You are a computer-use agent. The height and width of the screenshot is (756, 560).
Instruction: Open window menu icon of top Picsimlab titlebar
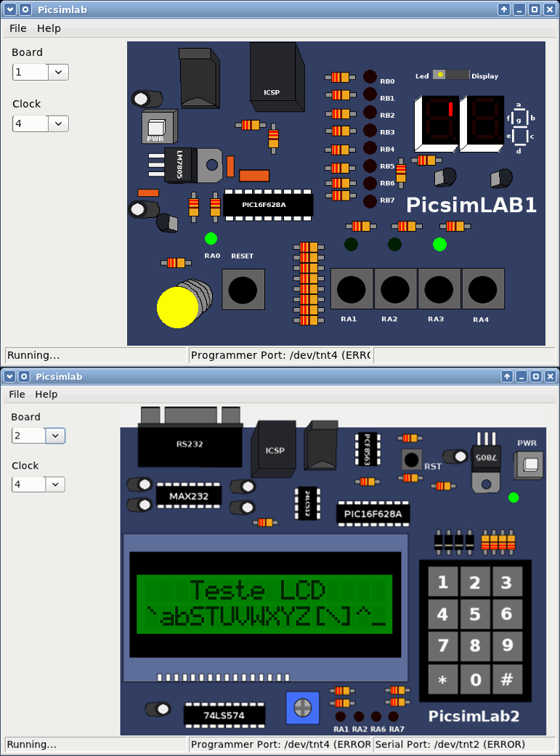click(x=10, y=9)
